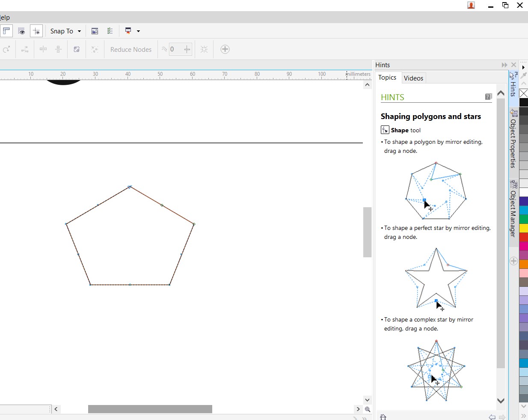Select the No Color swatch
The height and width of the screenshot is (420, 528).
pos(524,93)
